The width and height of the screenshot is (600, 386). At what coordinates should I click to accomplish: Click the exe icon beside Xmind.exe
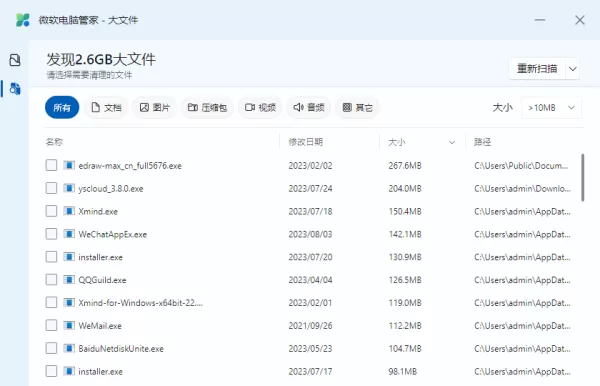69,211
